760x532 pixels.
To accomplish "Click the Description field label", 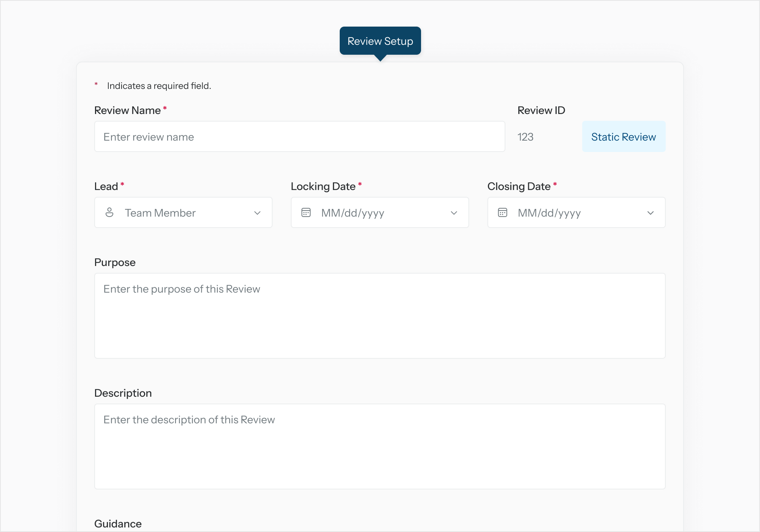I will (x=123, y=393).
